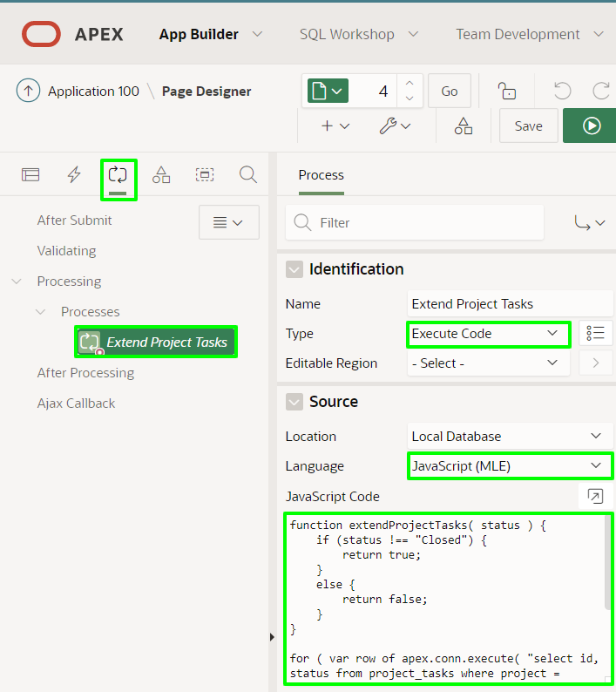Click the page number field
The height and width of the screenshot is (692, 616).
pyautogui.click(x=374, y=91)
